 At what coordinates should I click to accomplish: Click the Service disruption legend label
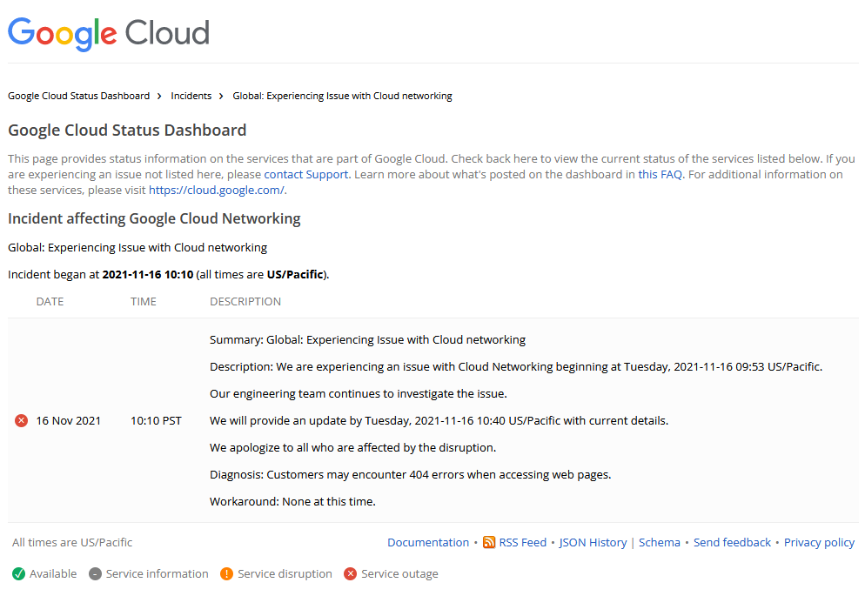285,574
